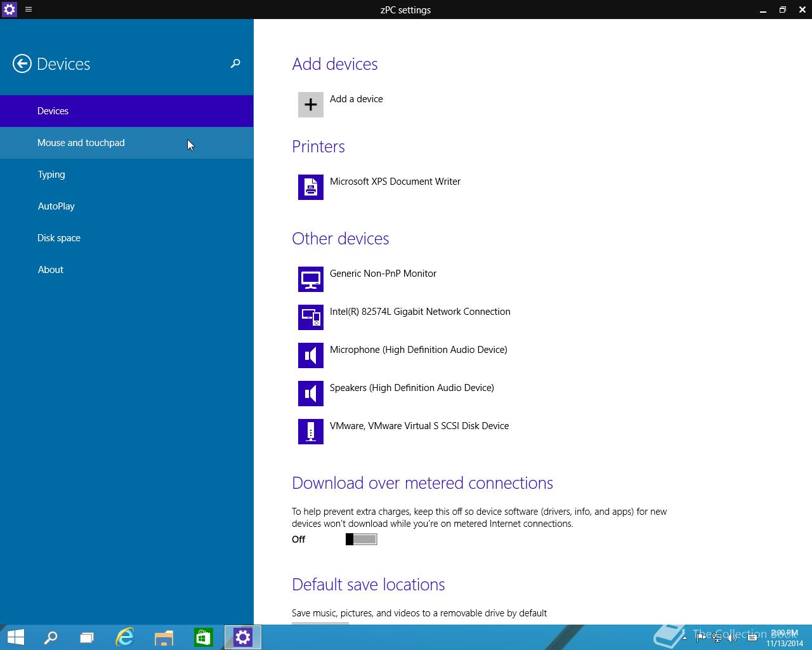812x650 pixels.
Task: Open File Explorer from the taskbar
Action: pos(164,637)
